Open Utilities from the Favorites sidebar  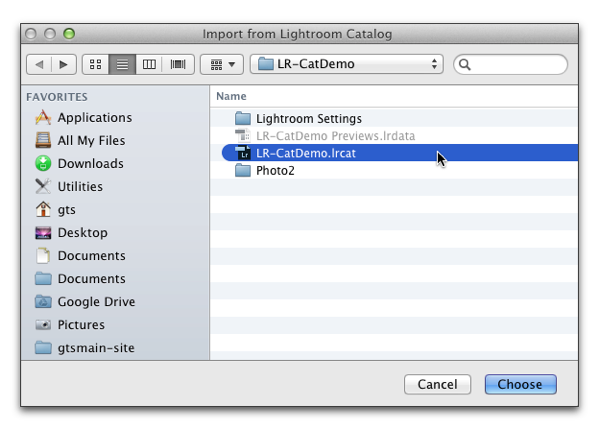80,187
